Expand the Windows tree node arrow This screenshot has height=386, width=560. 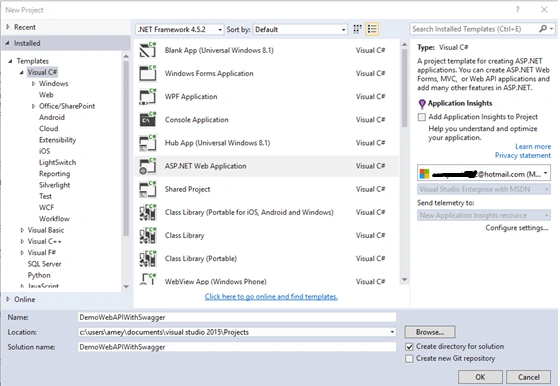(33, 84)
